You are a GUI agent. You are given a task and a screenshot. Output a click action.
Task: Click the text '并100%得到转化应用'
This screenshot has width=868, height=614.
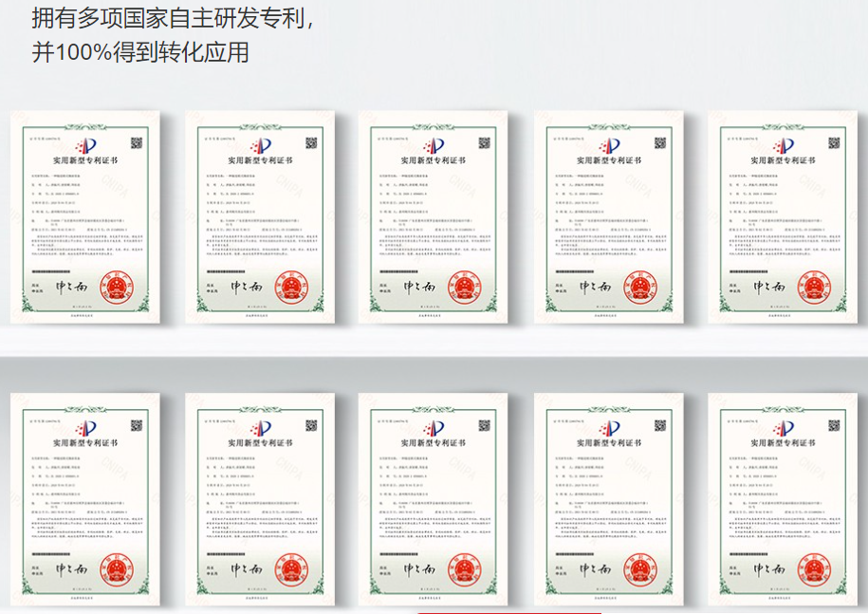(x=140, y=51)
